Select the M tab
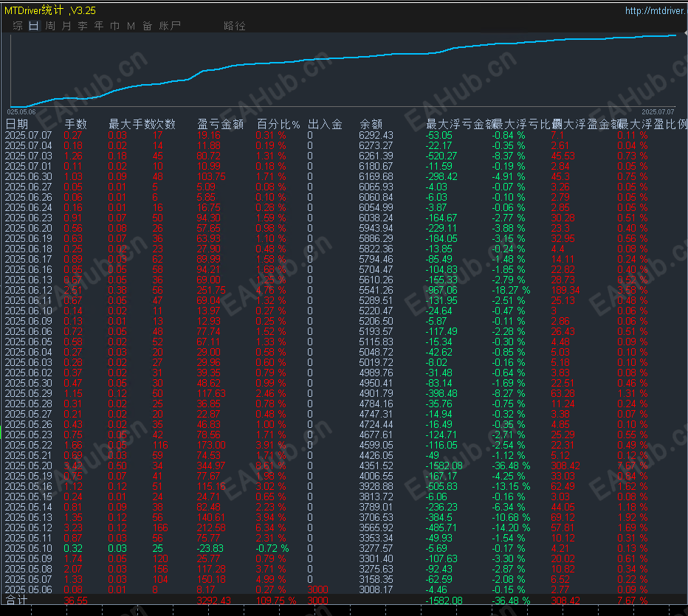 (x=131, y=26)
